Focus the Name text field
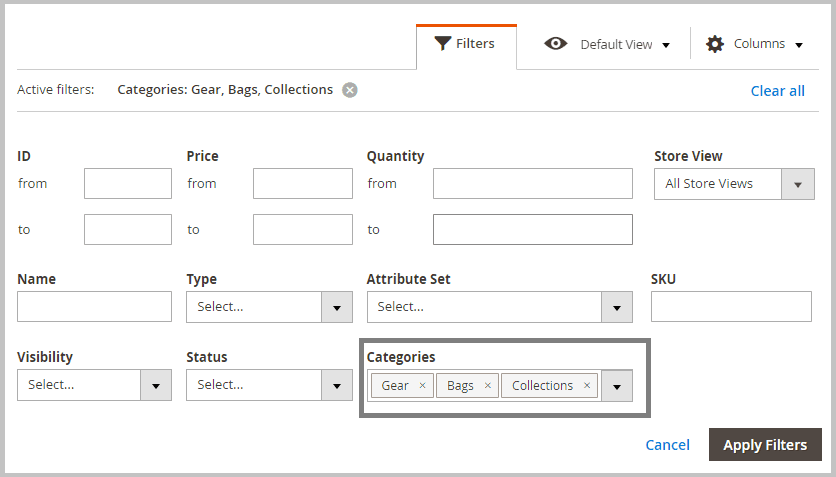Viewport: 836px width, 477px height. coord(94,307)
